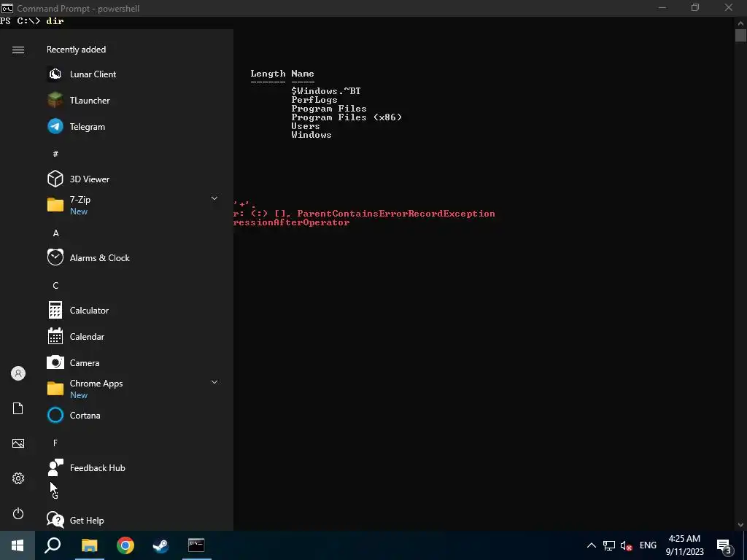Click the Program Files (x86) entry

click(347, 117)
